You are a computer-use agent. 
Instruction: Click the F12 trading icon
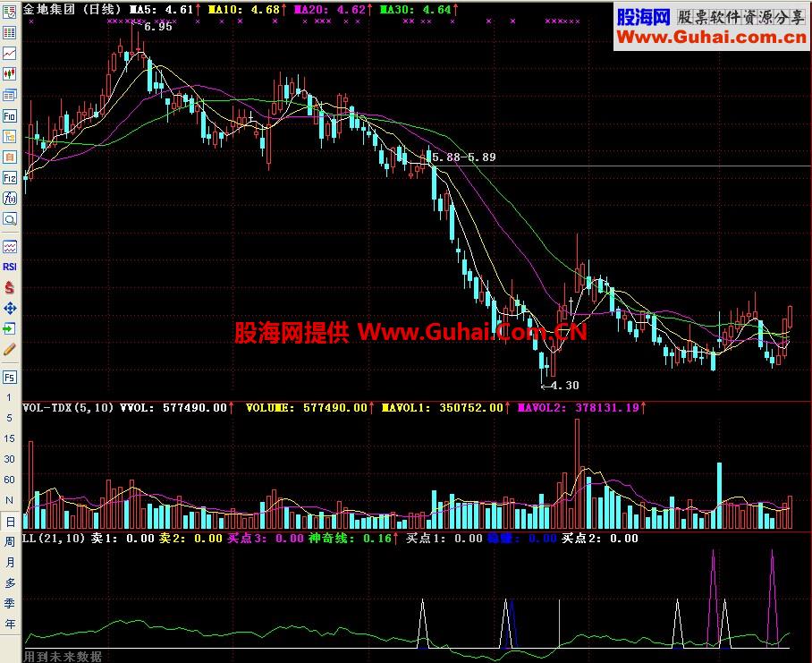(9, 178)
